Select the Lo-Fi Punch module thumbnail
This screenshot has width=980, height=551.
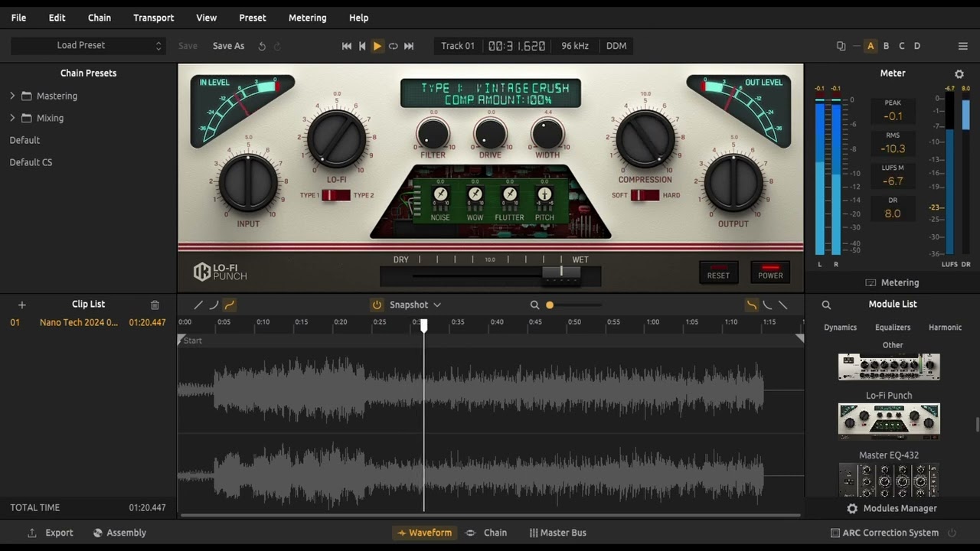(889, 422)
